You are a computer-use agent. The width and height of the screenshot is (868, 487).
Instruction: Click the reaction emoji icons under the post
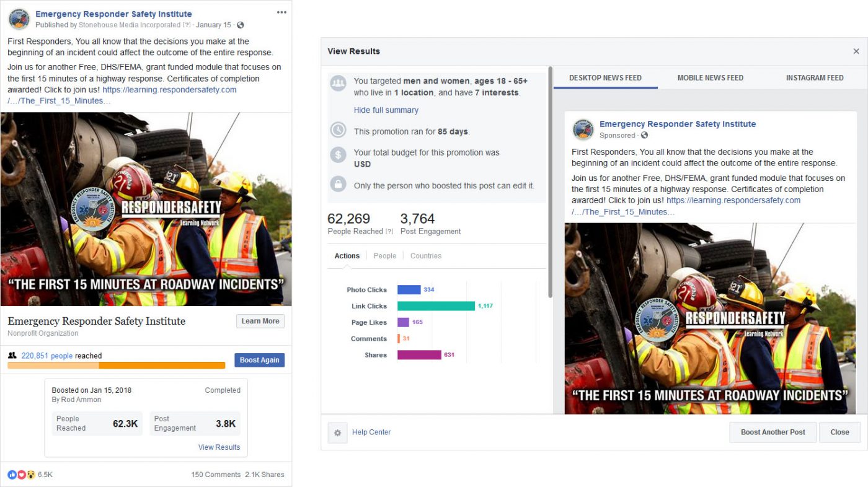22,475
